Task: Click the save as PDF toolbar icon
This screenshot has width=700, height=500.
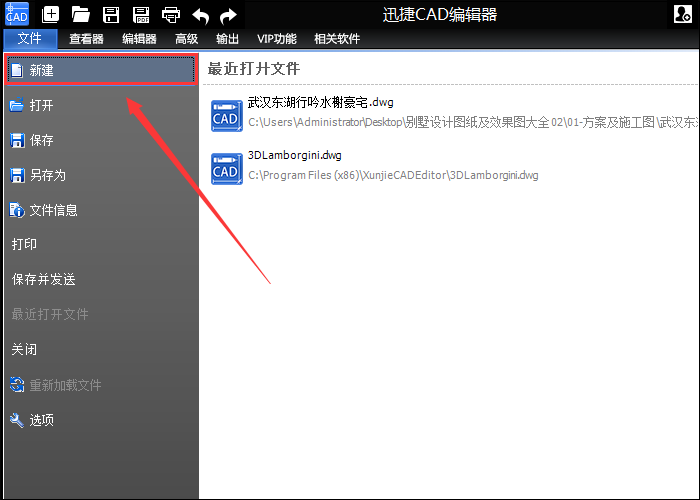Action: 141,14
